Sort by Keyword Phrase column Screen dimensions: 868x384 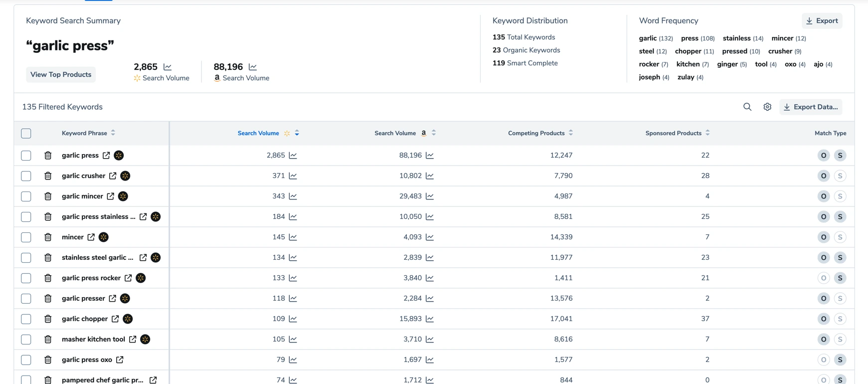click(x=113, y=133)
